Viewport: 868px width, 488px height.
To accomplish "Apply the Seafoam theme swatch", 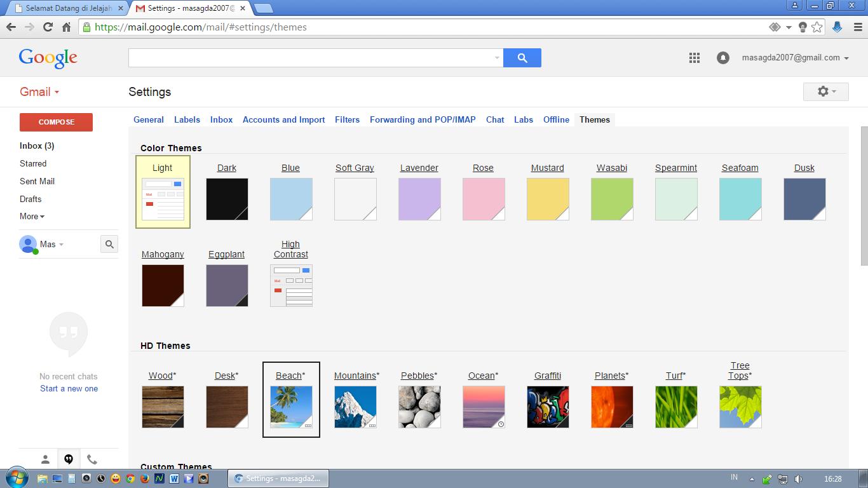I will coord(740,199).
